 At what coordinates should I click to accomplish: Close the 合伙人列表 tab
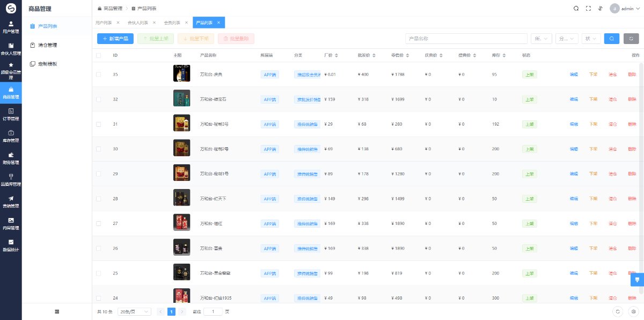point(154,23)
